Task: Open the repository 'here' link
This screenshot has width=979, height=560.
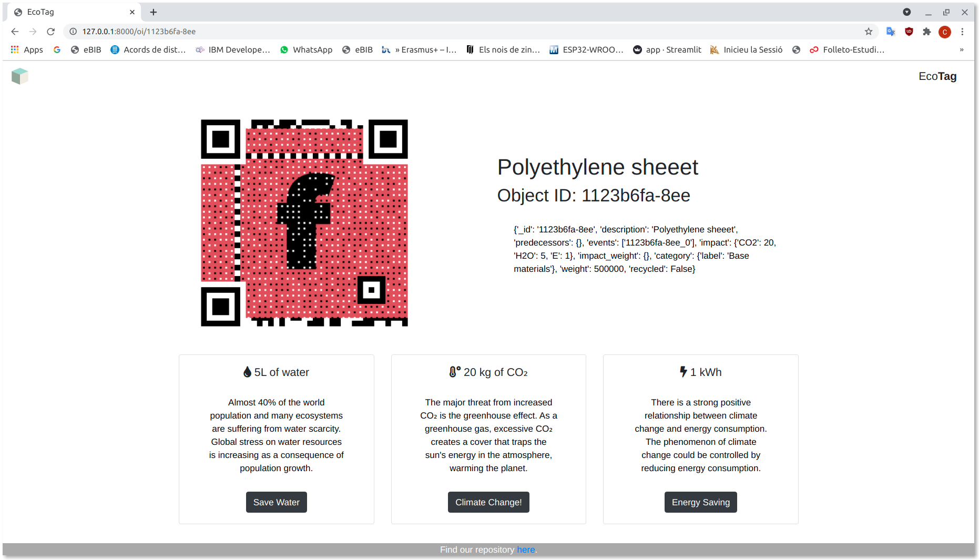Action: pyautogui.click(x=526, y=549)
